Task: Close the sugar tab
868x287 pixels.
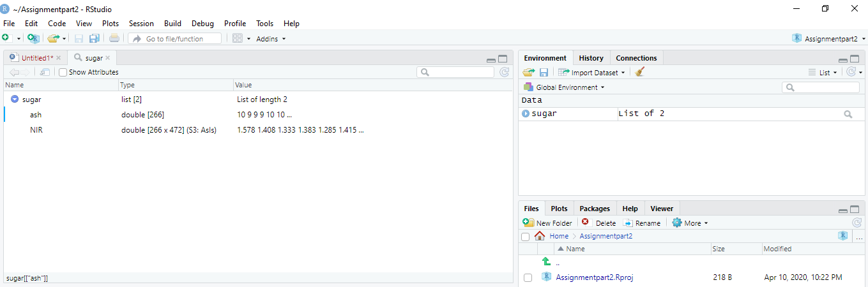Action: pyautogui.click(x=108, y=58)
